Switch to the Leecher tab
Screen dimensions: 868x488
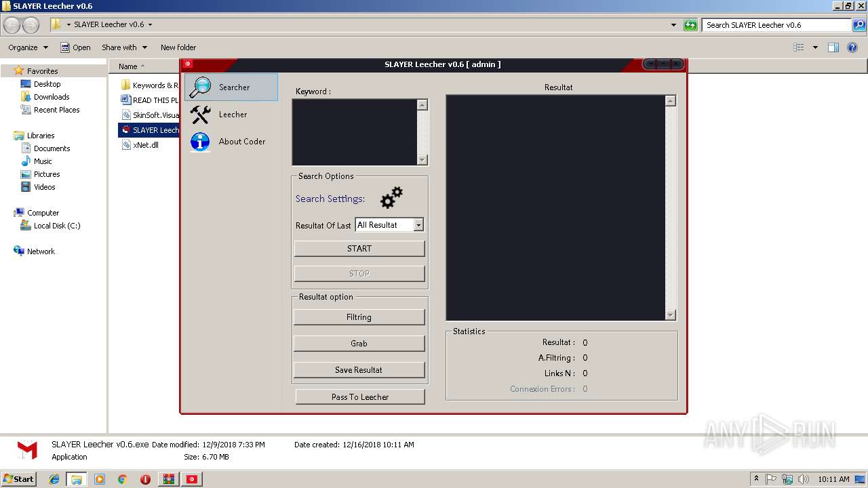click(x=231, y=115)
